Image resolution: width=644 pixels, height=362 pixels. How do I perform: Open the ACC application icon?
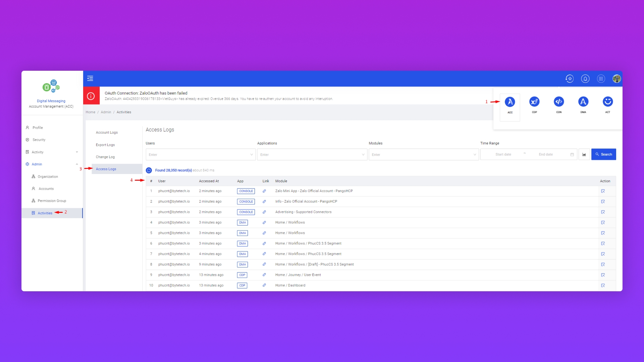tap(510, 102)
